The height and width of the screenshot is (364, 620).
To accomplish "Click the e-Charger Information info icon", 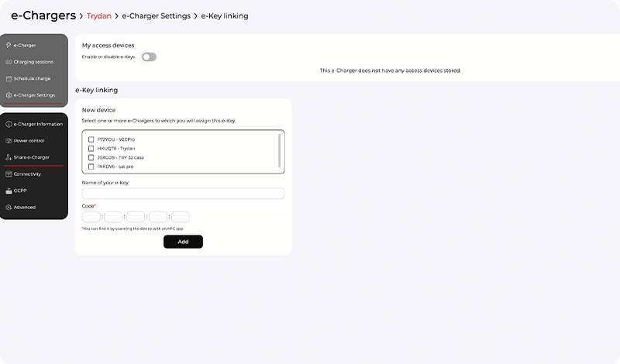I will [x=9, y=124].
